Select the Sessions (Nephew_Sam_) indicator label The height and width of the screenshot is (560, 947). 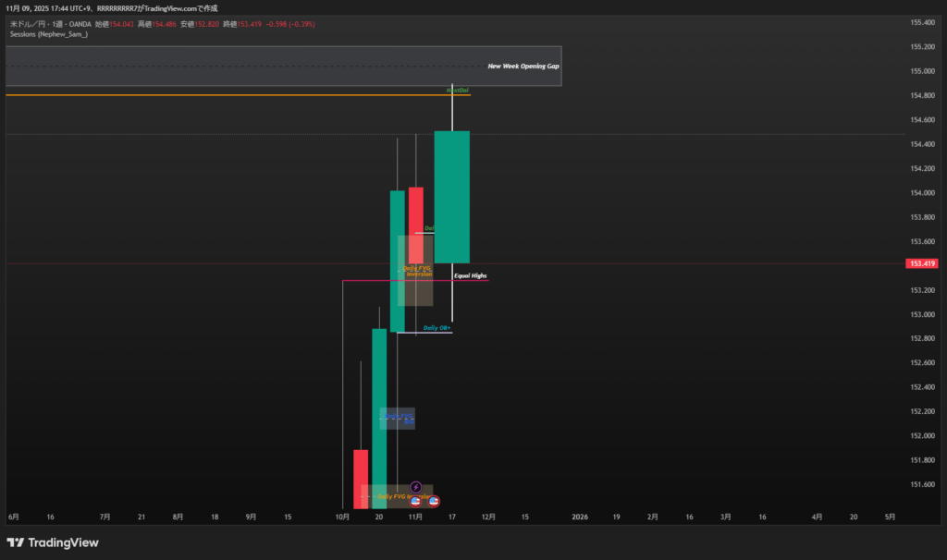[x=48, y=33]
